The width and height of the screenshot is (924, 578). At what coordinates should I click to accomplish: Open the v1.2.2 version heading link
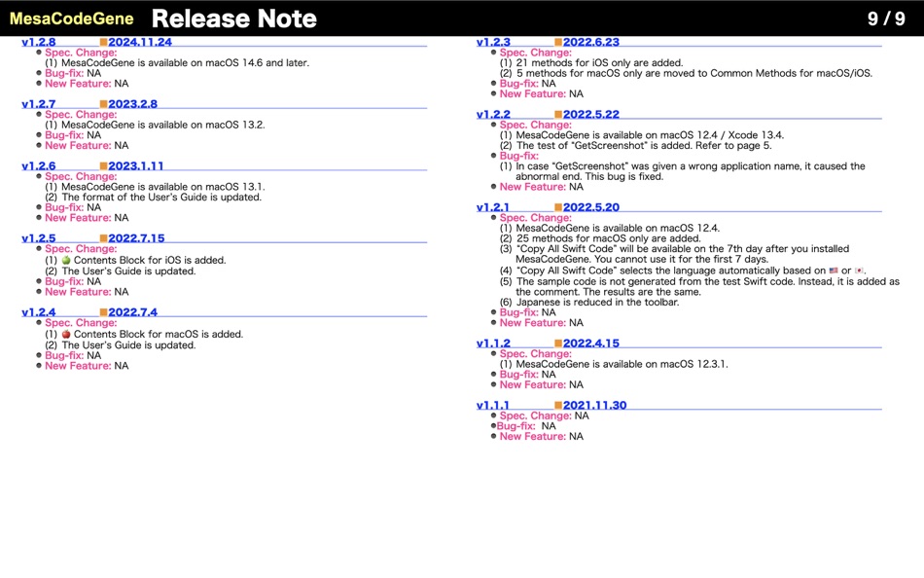click(493, 115)
